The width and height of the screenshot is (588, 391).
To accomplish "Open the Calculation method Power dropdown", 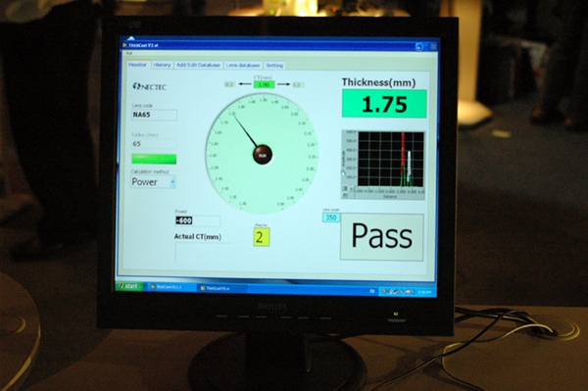I will tap(153, 182).
